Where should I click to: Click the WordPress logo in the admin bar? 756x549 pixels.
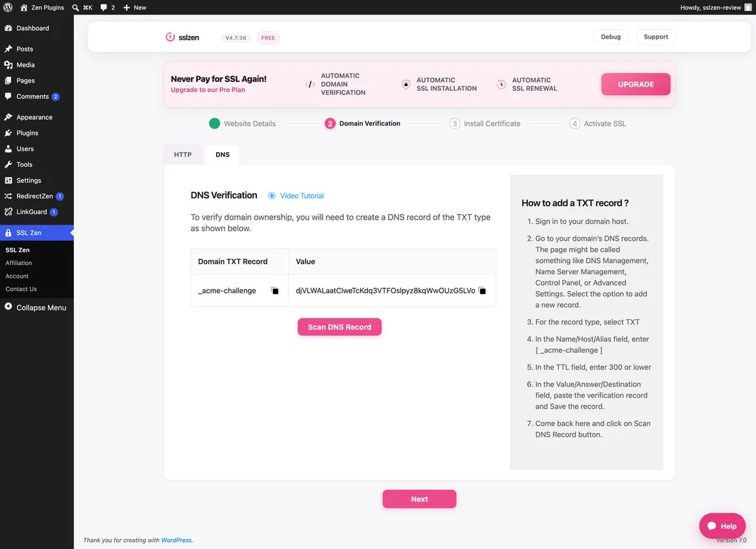pos(8,8)
